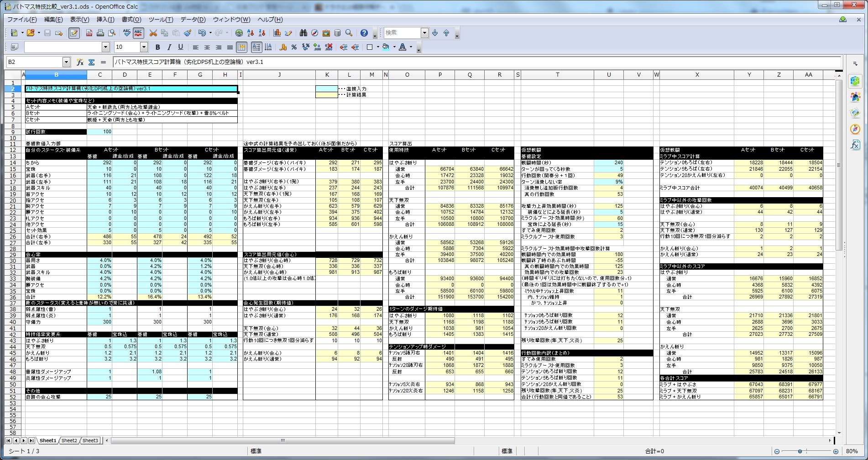This screenshot has width=868, height=460.
Task: Copy the selection using the Copy icon
Action: [164, 33]
